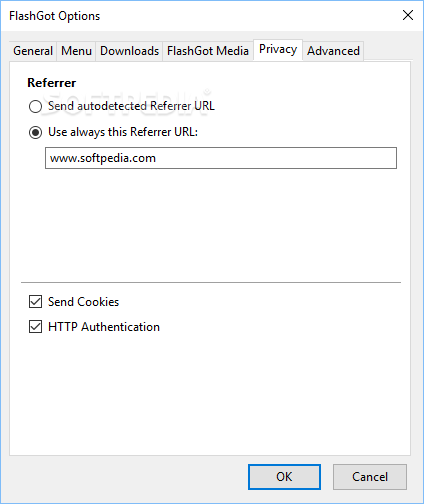Viewport: 424px width, 504px height.
Task: Click the 'Use always this Referrer URL:' label text
Action: [123, 132]
